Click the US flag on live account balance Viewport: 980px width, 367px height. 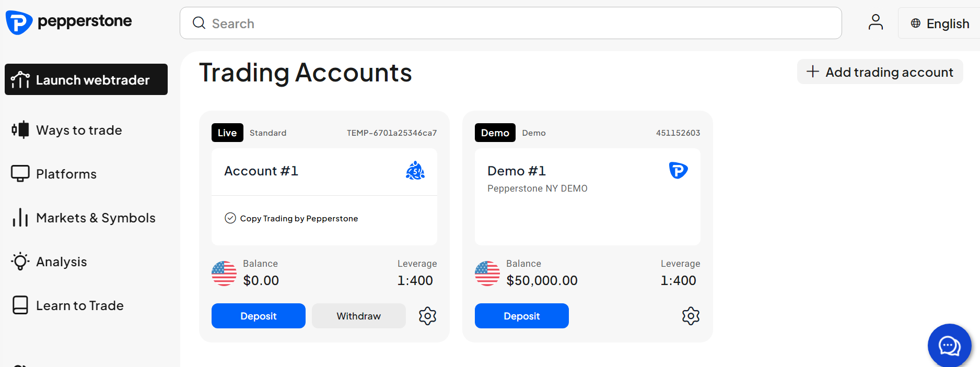pos(224,273)
